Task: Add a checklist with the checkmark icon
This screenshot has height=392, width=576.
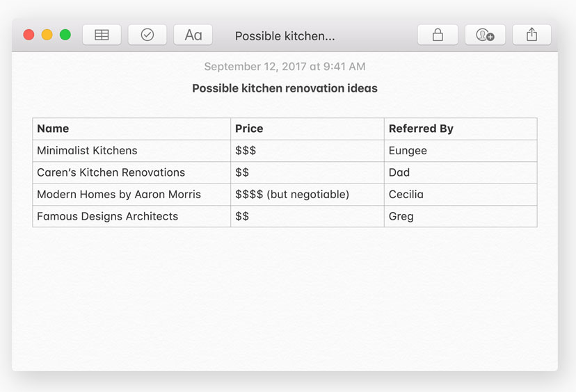Action: (x=147, y=35)
